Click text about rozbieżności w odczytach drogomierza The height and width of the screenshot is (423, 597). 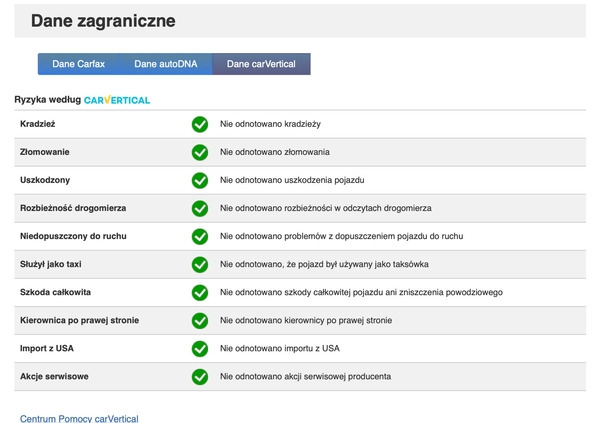[326, 208]
